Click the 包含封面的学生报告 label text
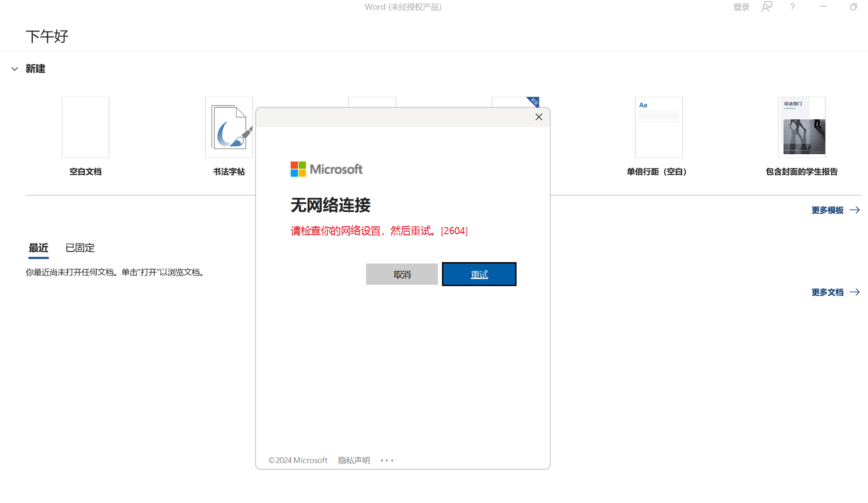 pos(802,172)
